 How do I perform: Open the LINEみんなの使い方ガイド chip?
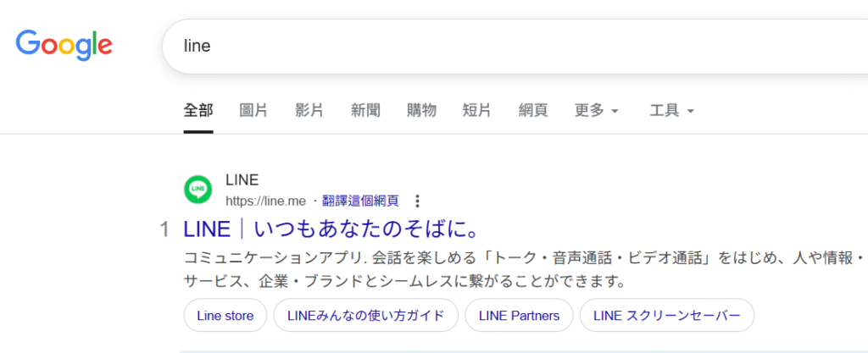[x=366, y=316]
